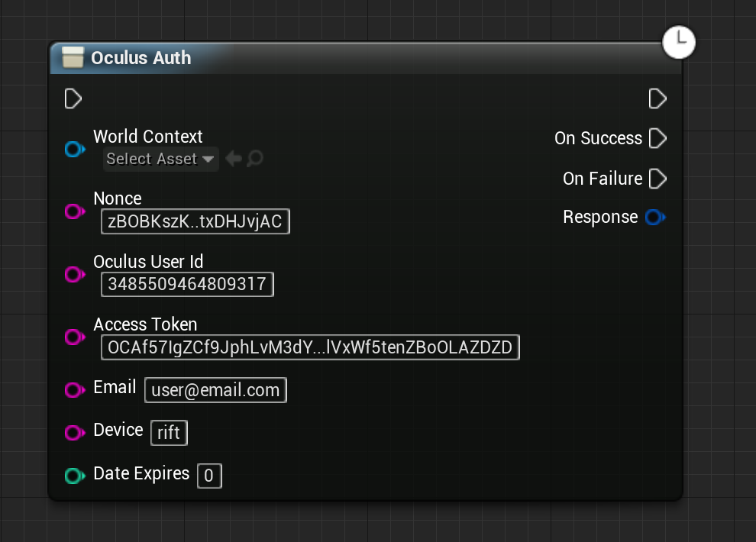The width and height of the screenshot is (756, 542).
Task: Click the input execution pin
Action: 73,98
